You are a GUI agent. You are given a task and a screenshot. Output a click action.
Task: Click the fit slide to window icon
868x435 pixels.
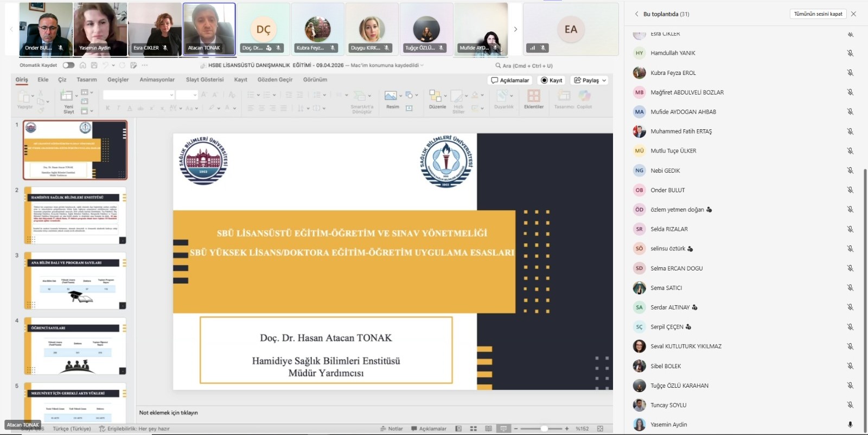click(600, 428)
